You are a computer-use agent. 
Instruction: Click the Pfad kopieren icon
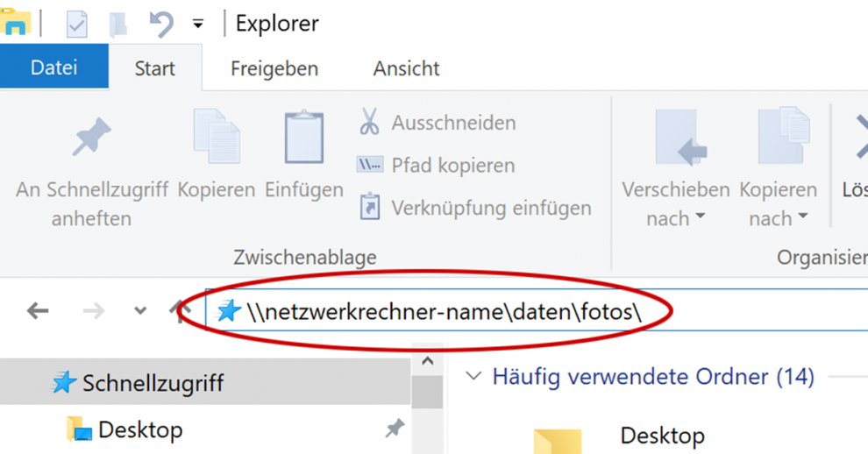pos(369,165)
